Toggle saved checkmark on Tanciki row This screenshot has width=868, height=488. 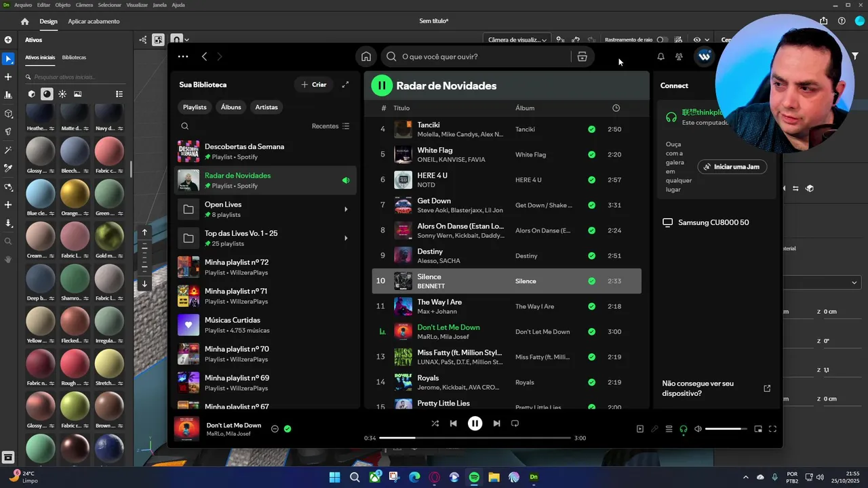pos(591,129)
